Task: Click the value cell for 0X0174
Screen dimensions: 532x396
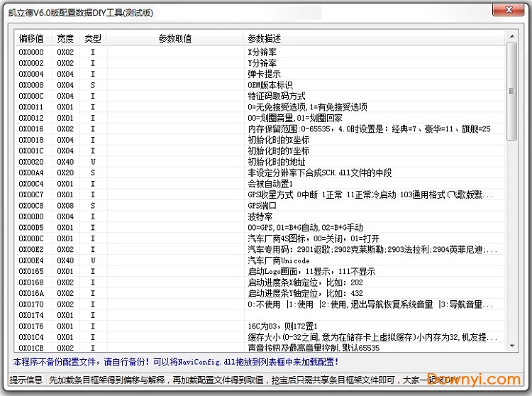Action: (x=174, y=315)
